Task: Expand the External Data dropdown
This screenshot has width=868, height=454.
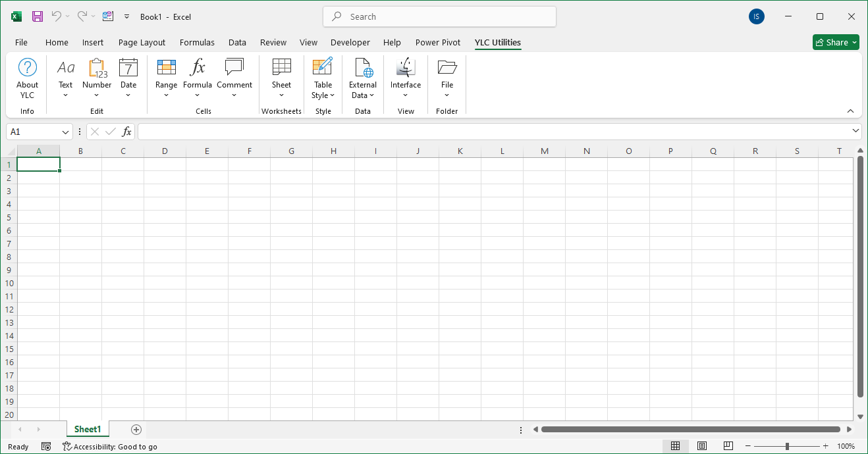Action: [363, 95]
